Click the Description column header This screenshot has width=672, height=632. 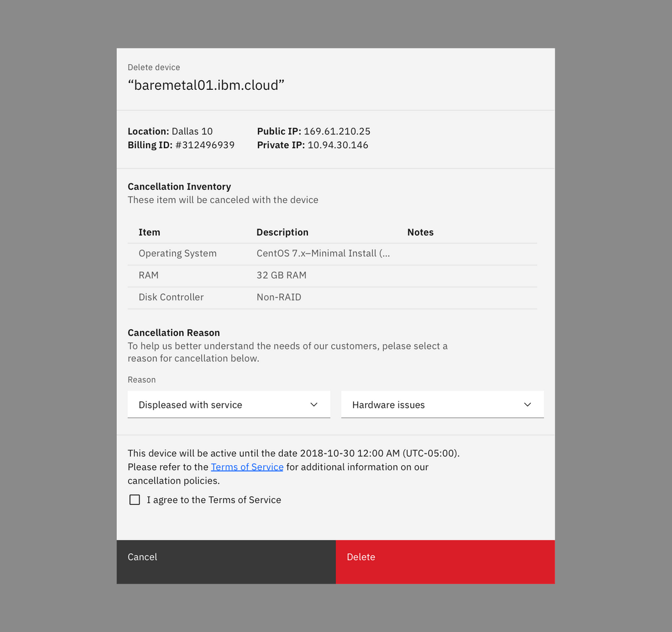(x=282, y=232)
